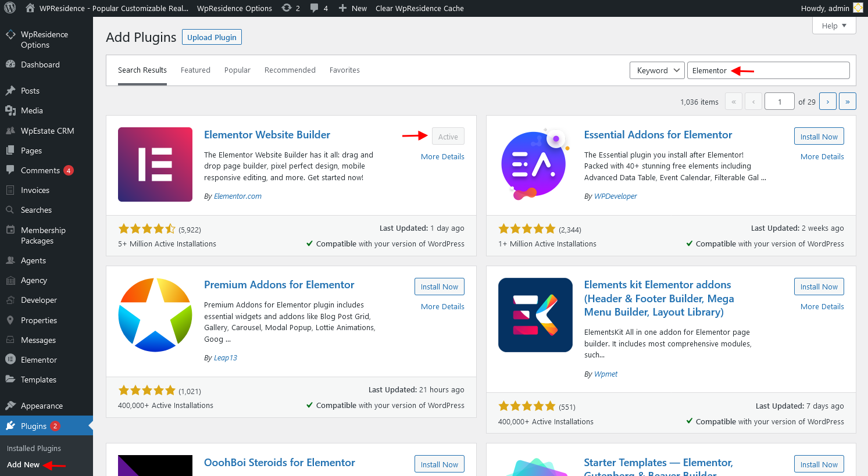
Task: Click the plugin search field with Elementor
Action: tap(768, 70)
